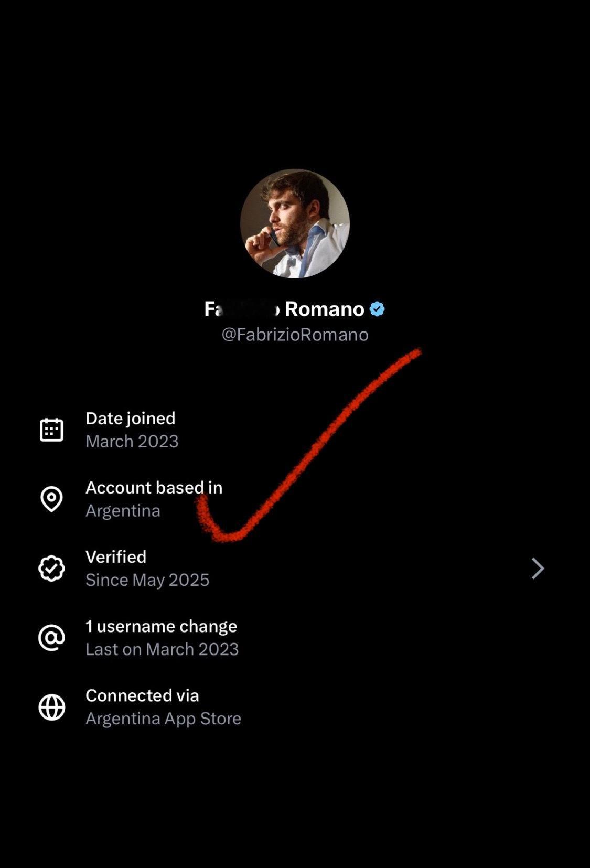Click the "Argentina App Store" text
This screenshot has height=868, width=590.
pyautogui.click(x=163, y=719)
